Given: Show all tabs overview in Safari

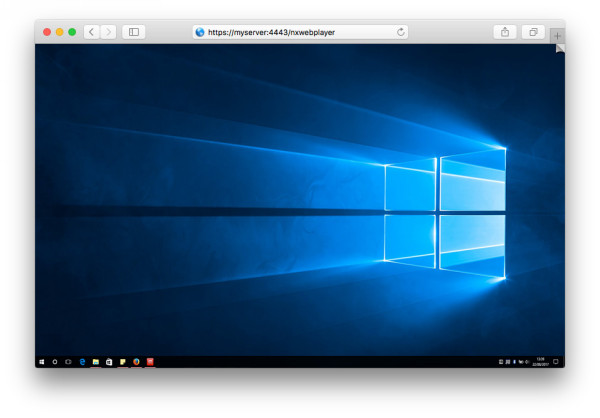Looking at the screenshot, I should pos(533,32).
